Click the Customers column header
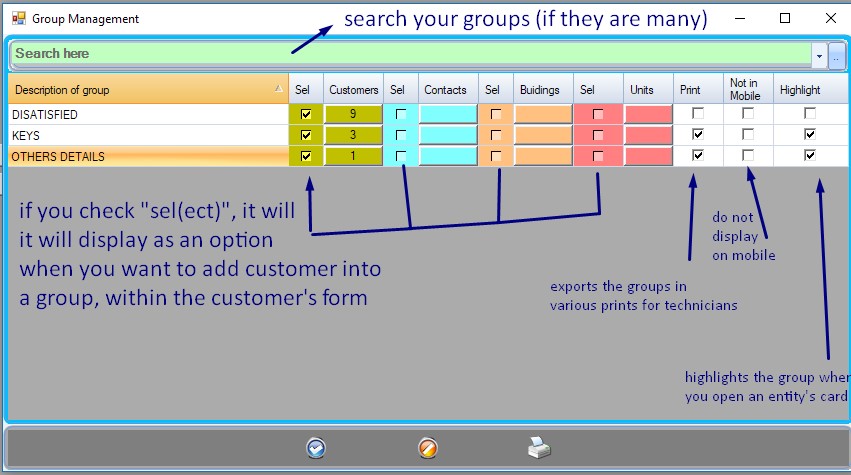The width and height of the screenshot is (851, 475). 354,90
